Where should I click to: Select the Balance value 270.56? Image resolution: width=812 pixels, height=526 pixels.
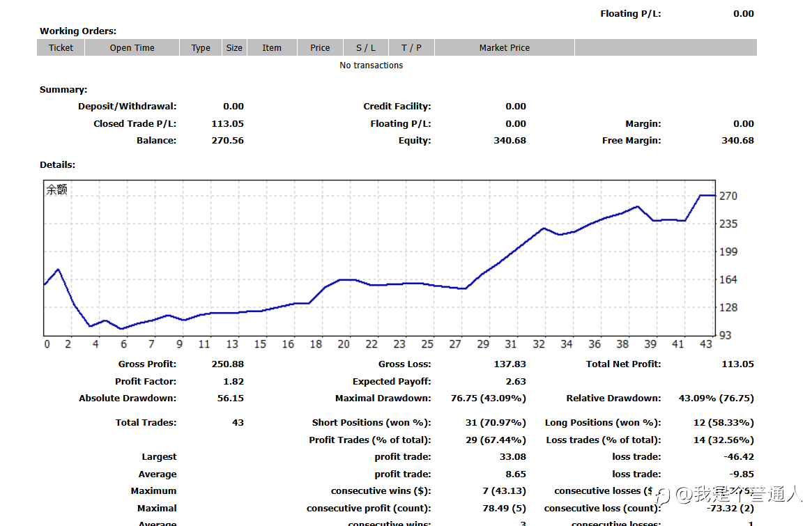pyautogui.click(x=227, y=140)
